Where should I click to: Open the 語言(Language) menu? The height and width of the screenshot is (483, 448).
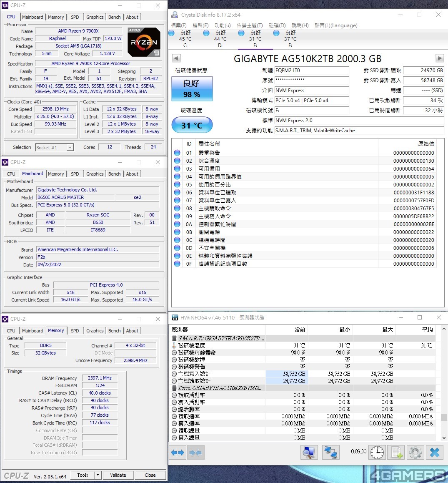pyautogui.click(x=336, y=25)
